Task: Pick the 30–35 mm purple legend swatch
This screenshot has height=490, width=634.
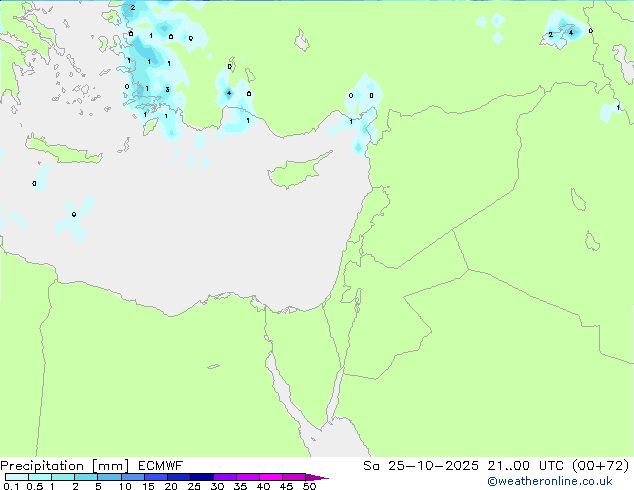Action: (x=225, y=477)
